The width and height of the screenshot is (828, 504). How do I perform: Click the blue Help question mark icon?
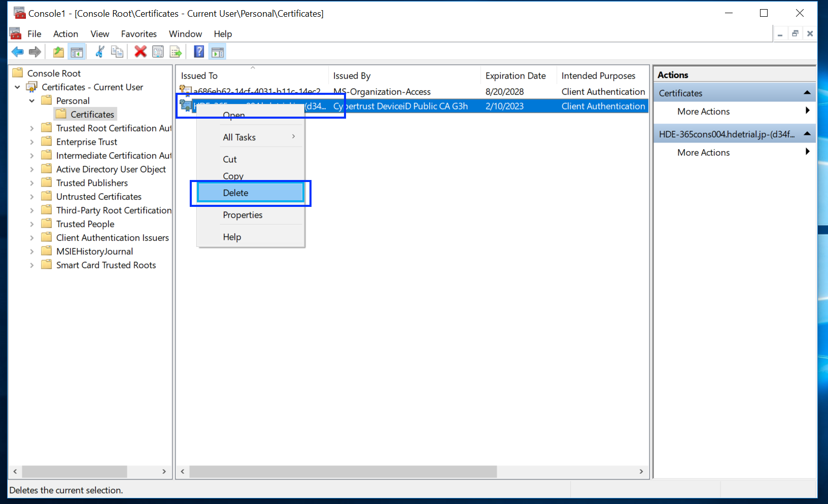[x=199, y=52]
